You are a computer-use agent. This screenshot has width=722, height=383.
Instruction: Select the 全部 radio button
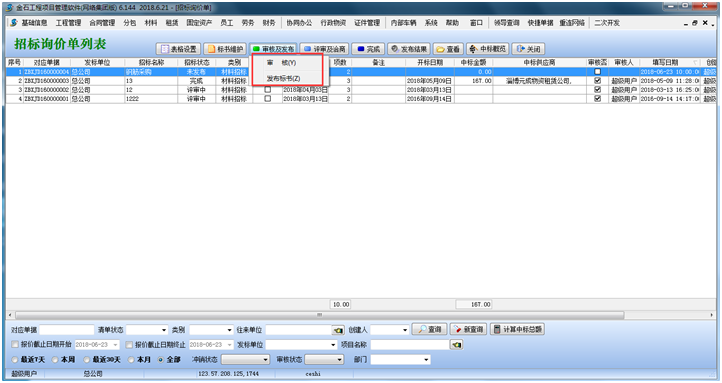(161, 360)
